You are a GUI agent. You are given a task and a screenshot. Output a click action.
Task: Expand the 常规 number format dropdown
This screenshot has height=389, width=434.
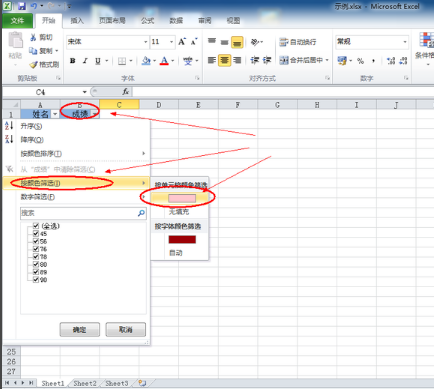[405, 42]
